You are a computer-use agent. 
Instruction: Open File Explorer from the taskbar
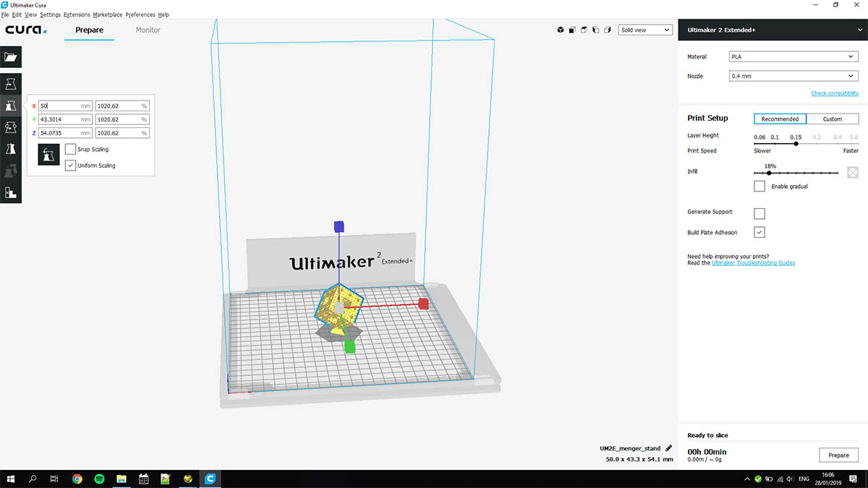tap(122, 479)
